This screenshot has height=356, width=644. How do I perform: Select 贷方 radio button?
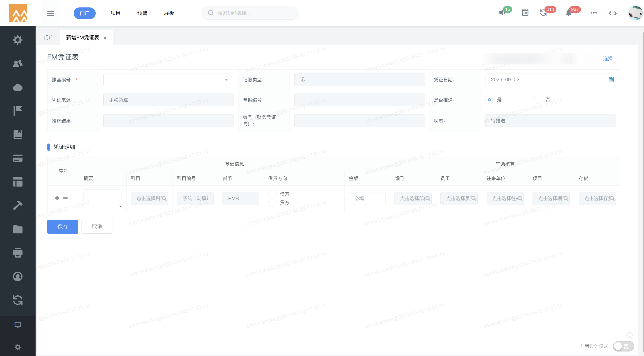click(x=272, y=202)
